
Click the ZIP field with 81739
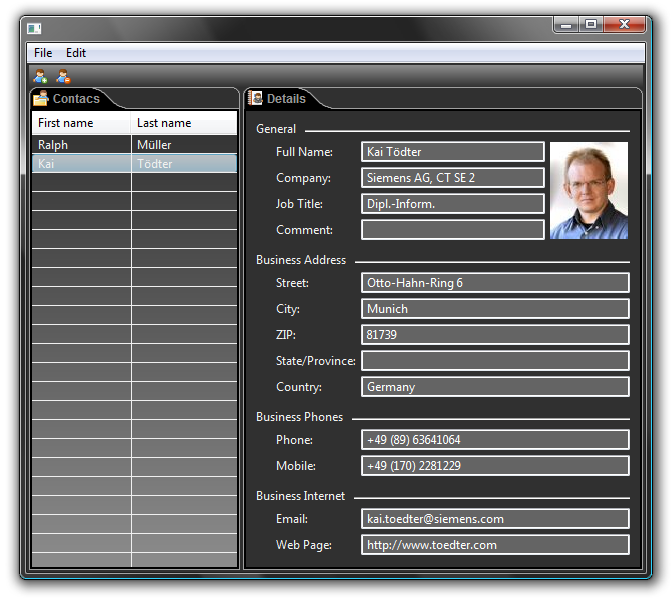pos(495,335)
